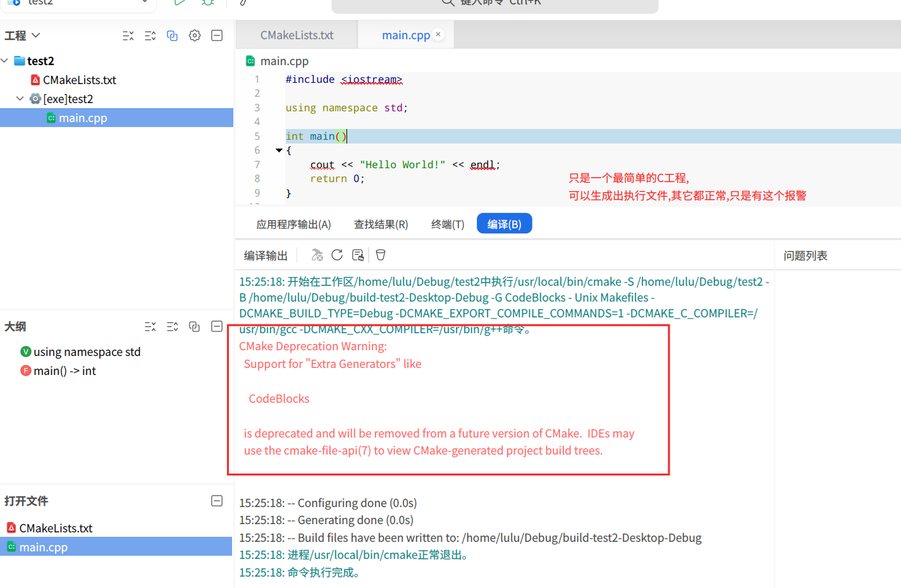This screenshot has width=901, height=588.
Task: Fold the main function code block
Action: 279,150
